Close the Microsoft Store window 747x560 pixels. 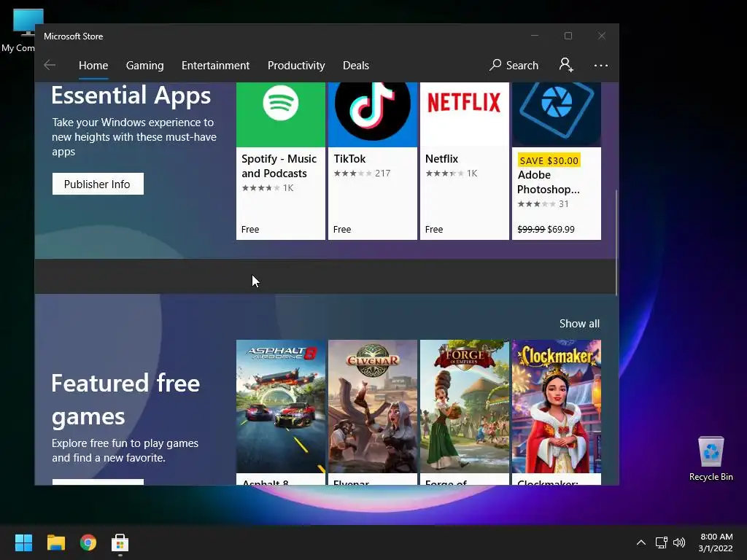point(602,36)
